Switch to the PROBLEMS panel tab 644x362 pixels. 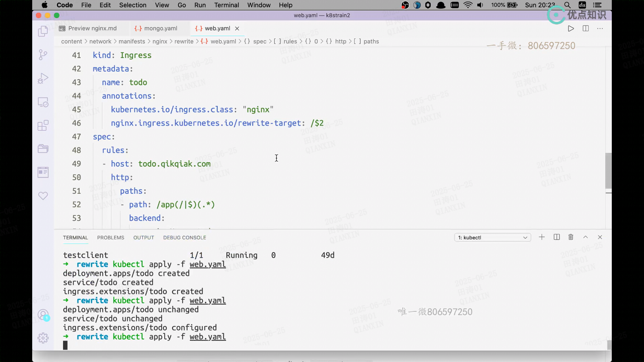tap(110, 238)
